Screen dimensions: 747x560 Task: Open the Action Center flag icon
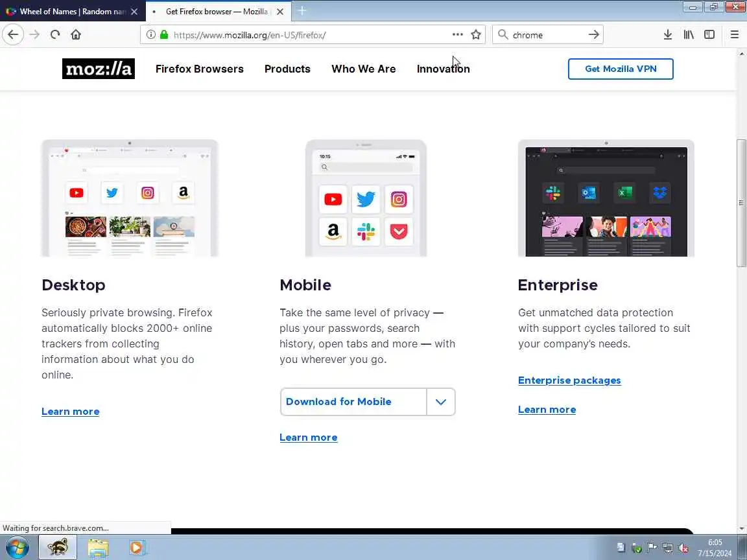point(652,548)
